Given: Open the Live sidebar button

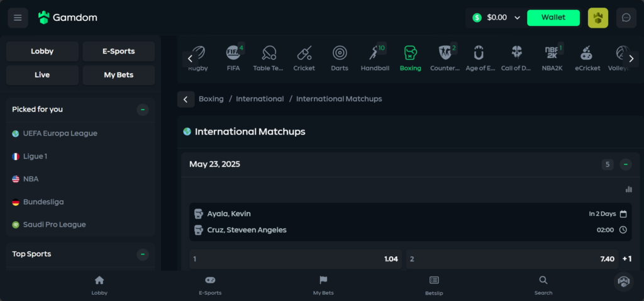Looking at the screenshot, I should [42, 76].
